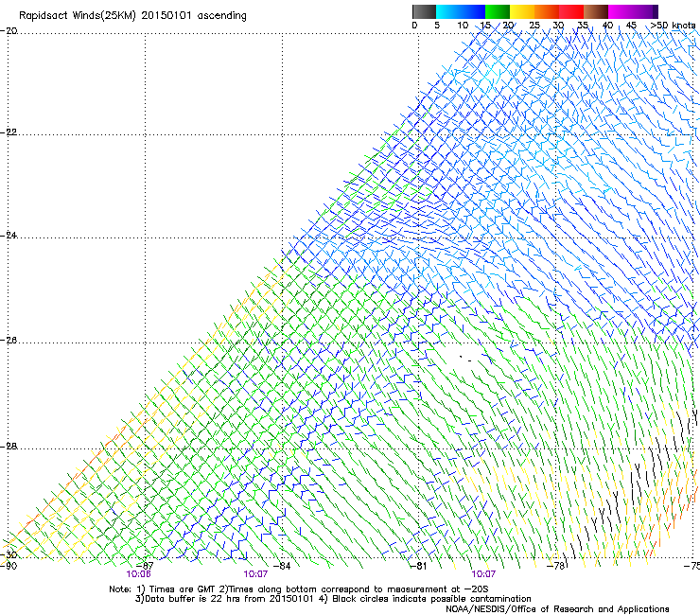The width and height of the screenshot is (700, 615).
Task: Click the '-28' latitude axis label
Action: [9, 447]
